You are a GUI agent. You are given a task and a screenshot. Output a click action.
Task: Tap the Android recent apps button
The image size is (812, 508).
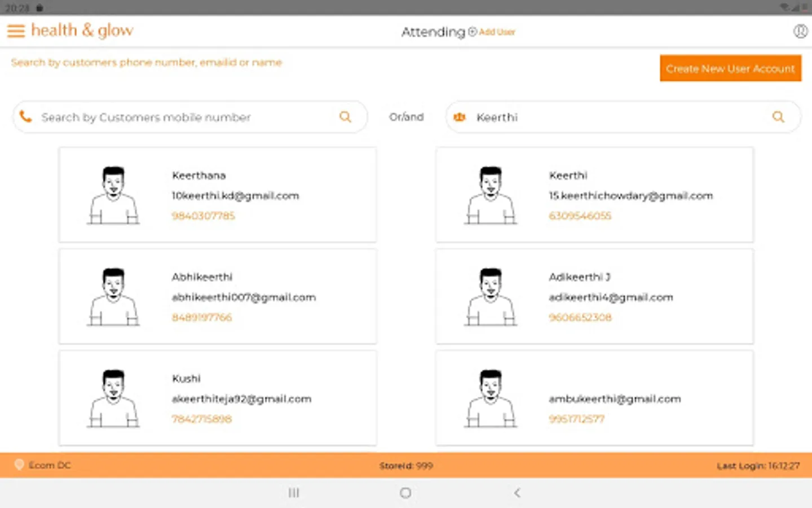[294, 493]
